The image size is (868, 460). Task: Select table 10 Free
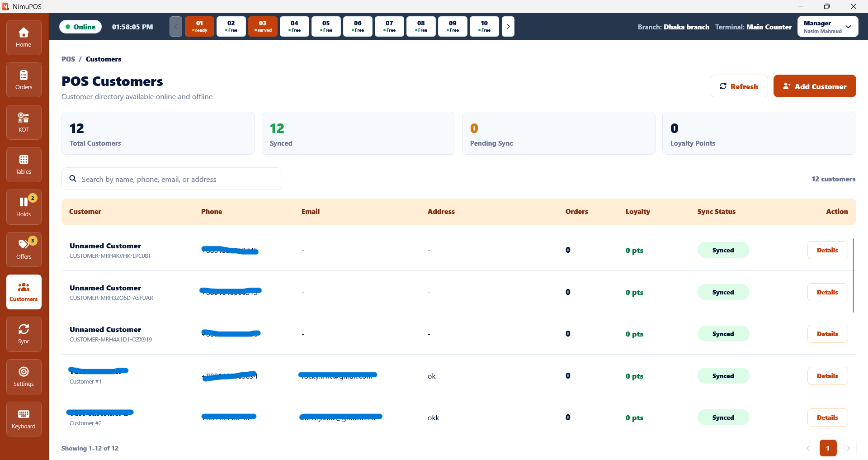[484, 27]
